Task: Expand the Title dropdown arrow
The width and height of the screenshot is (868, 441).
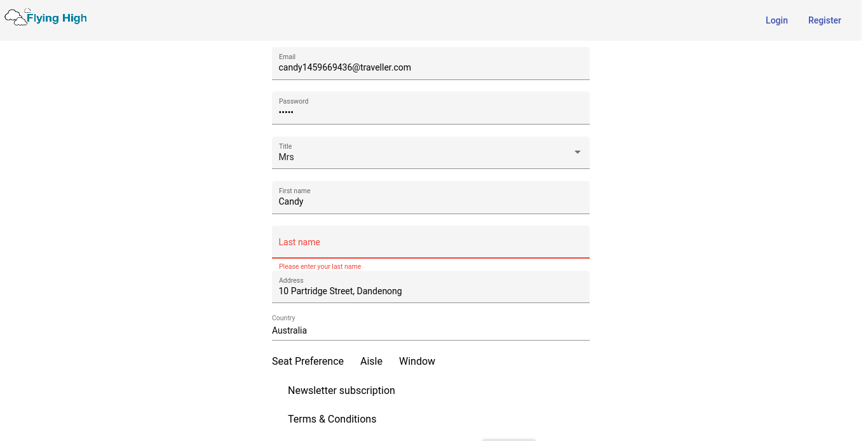Action: coord(578,153)
